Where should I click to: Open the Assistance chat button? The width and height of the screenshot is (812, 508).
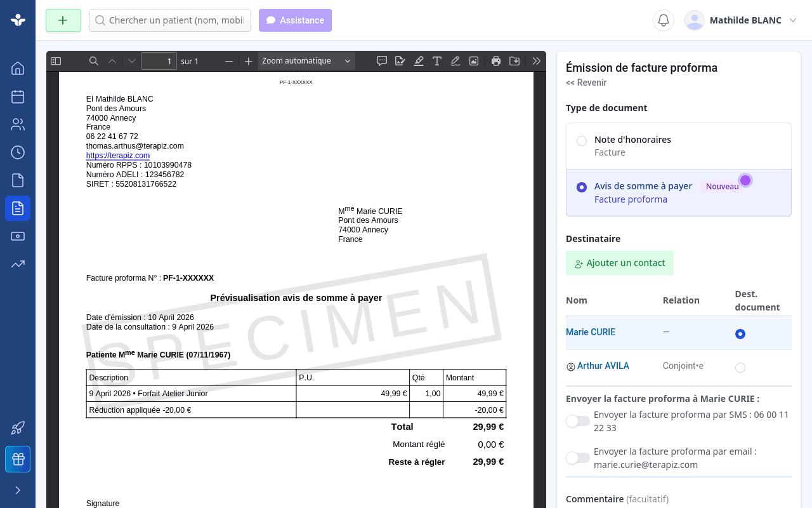coord(295,20)
